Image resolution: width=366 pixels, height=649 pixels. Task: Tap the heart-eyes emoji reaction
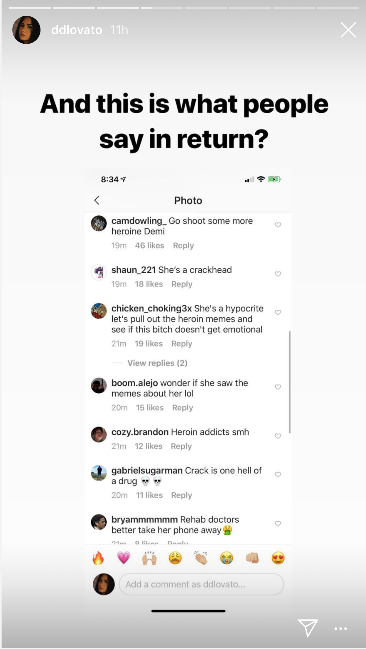coord(278,558)
